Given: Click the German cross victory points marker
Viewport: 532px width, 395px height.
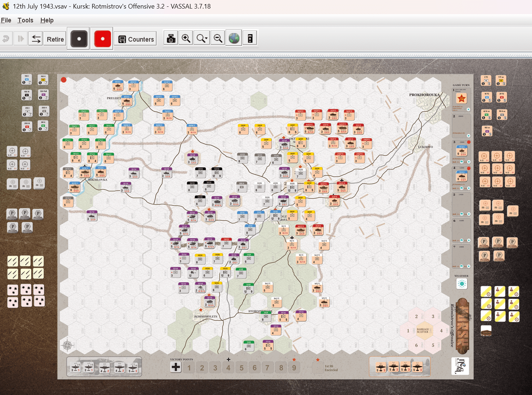Looking at the screenshot, I should (176, 367).
